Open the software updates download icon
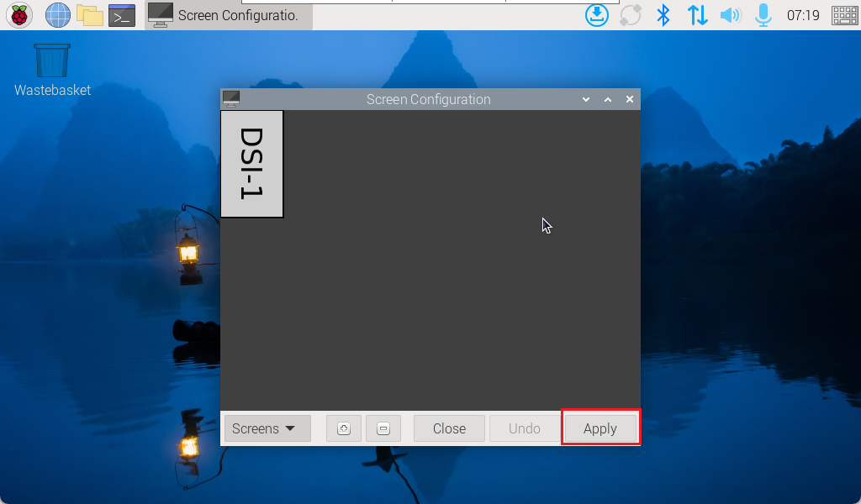 pos(597,15)
